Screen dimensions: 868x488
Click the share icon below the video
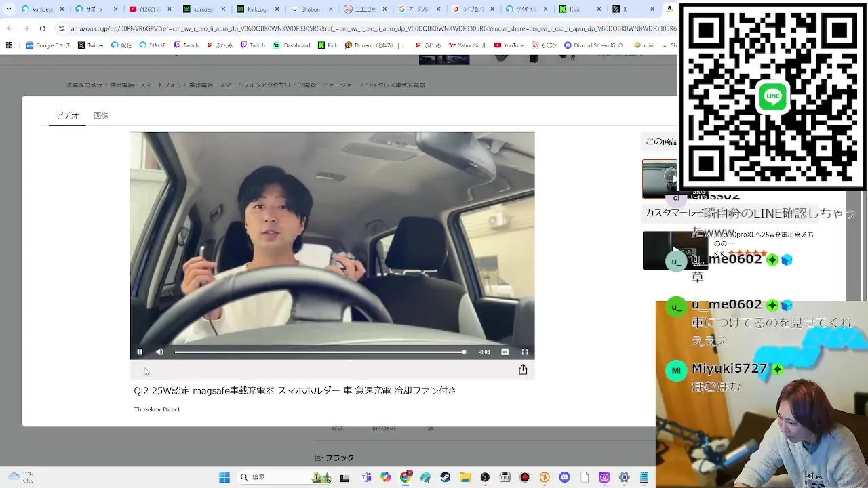point(523,369)
